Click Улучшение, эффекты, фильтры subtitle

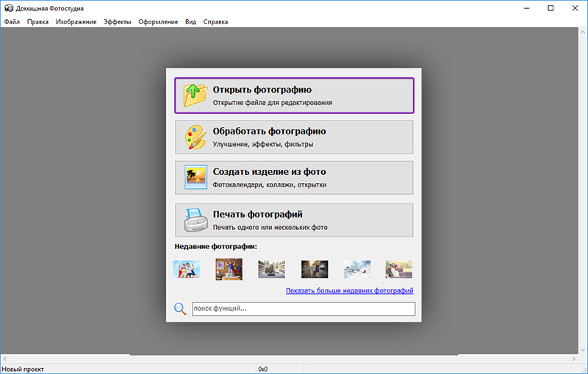tap(263, 144)
